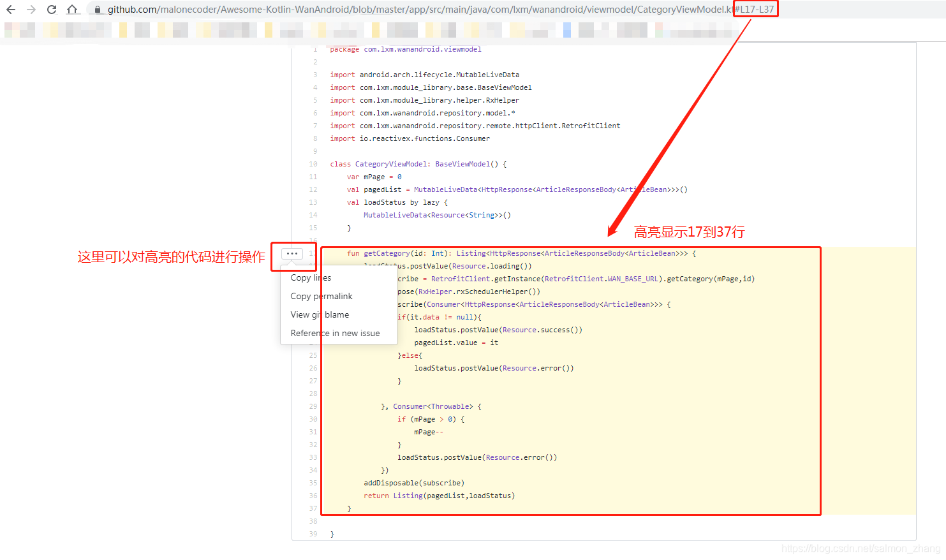The height and width of the screenshot is (560, 946).
Task: Click the return Listing(pagedList,loadStatus) line
Action: point(440,496)
